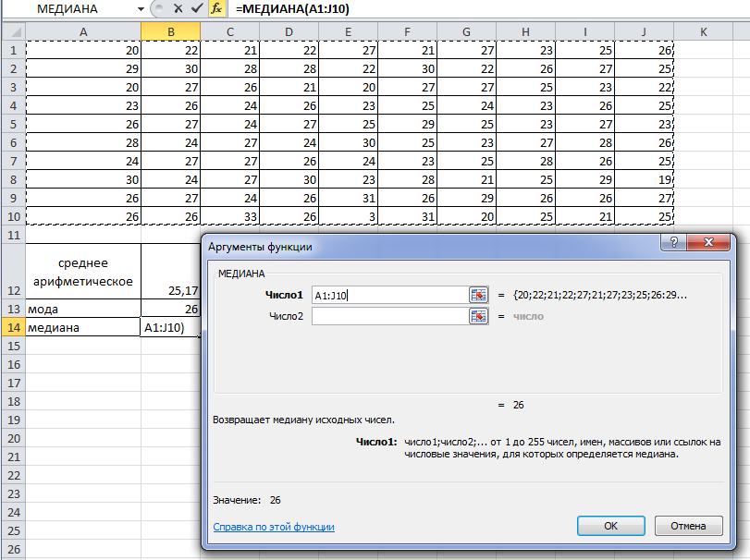Open Insert Function via the fx icon
Image resolution: width=750 pixels, height=560 pixels.
tap(216, 8)
